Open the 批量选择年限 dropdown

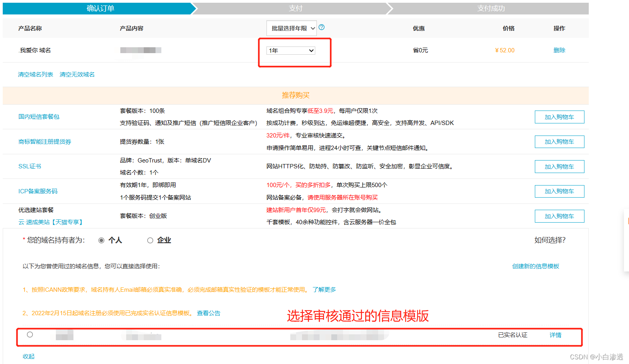pyautogui.click(x=291, y=28)
